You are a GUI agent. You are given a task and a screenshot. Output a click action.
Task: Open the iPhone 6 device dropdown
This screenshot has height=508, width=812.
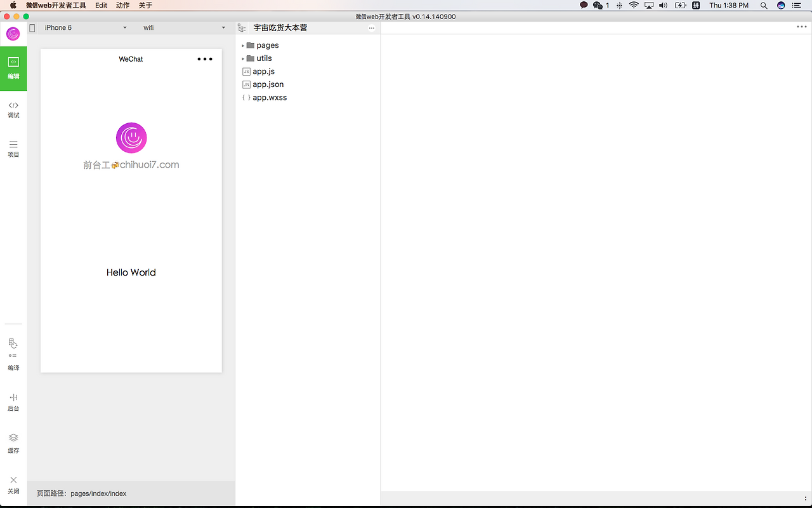point(86,28)
